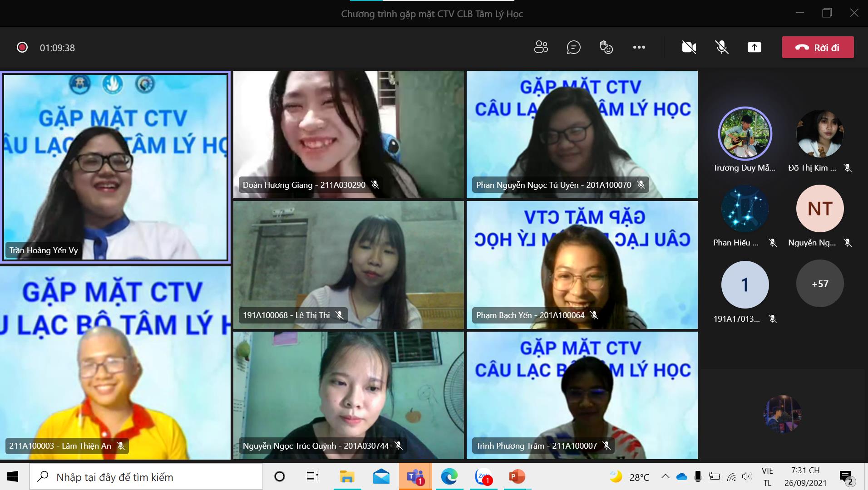Open the participants list icon
Viewport: 868px width, 490px height.
(x=541, y=47)
